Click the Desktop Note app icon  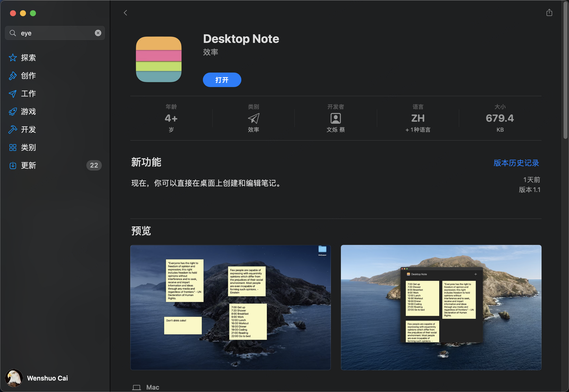[x=159, y=59]
